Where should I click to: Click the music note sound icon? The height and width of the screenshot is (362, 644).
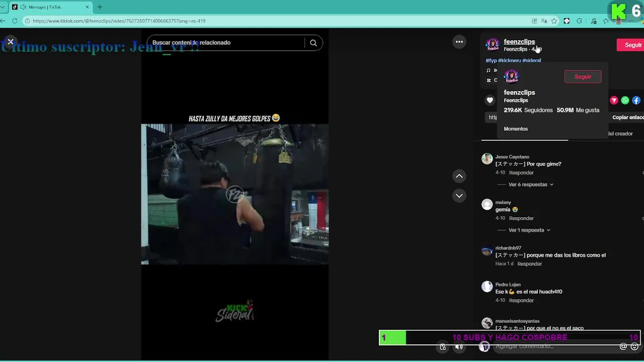[x=488, y=70]
